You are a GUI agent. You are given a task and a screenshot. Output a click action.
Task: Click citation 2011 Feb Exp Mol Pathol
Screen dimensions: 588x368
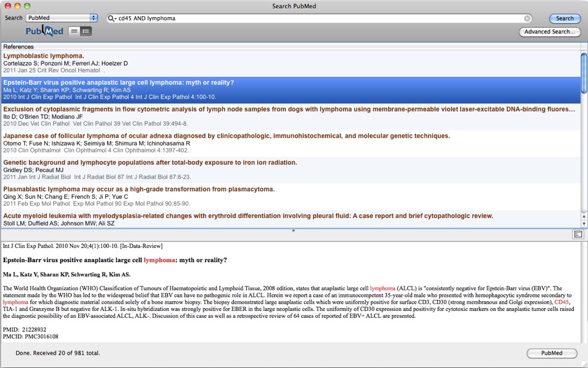[97, 204]
